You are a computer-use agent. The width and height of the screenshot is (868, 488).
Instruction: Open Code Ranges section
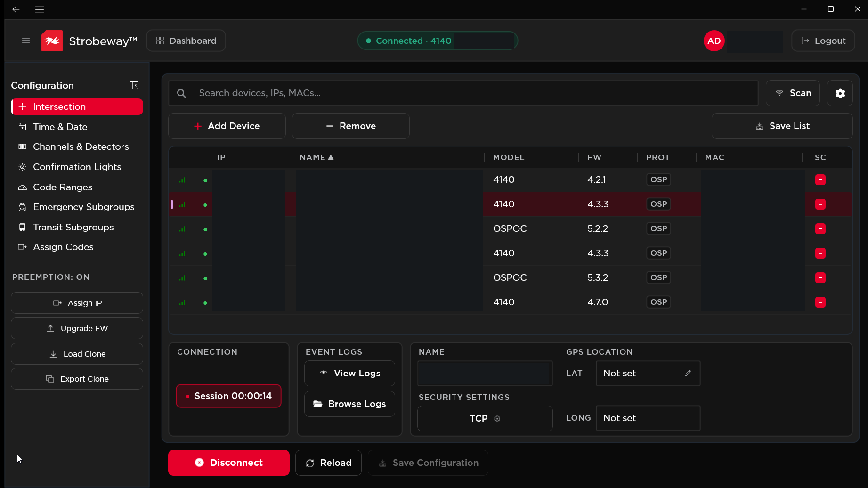coord(77,187)
